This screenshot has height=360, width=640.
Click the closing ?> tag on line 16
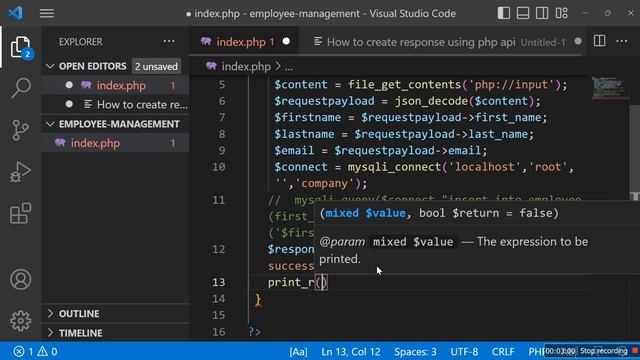(x=255, y=332)
